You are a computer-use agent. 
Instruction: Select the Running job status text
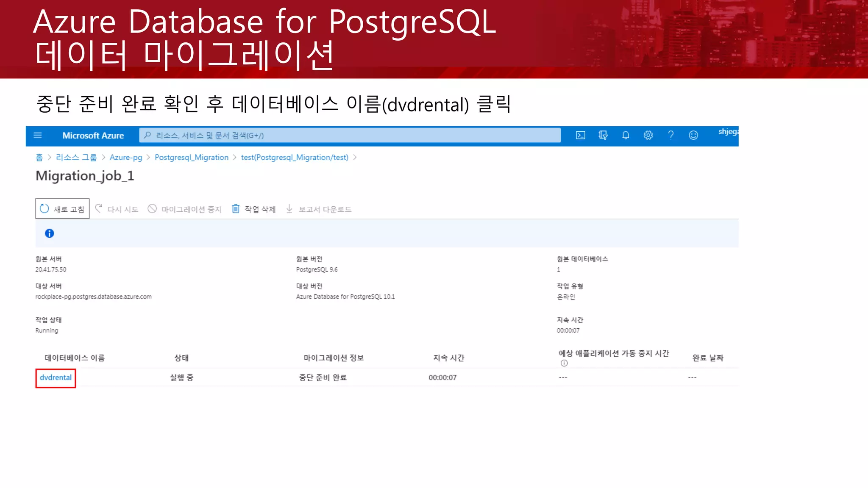[47, 330]
